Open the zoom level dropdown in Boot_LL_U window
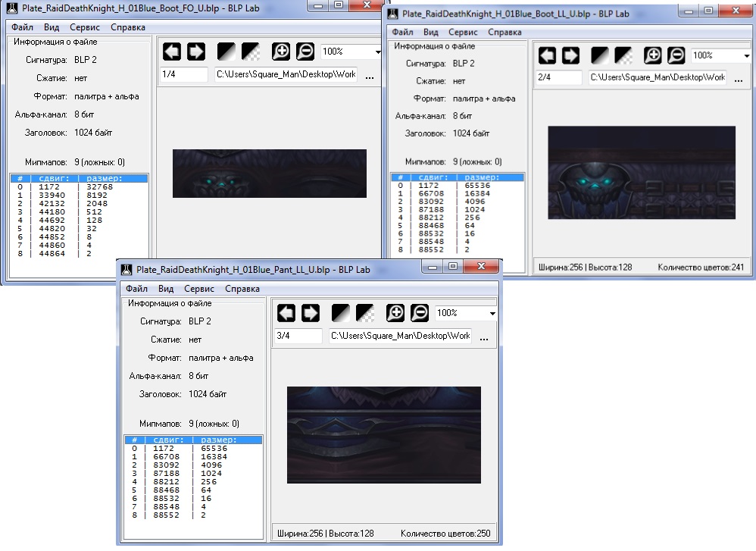 [746, 56]
